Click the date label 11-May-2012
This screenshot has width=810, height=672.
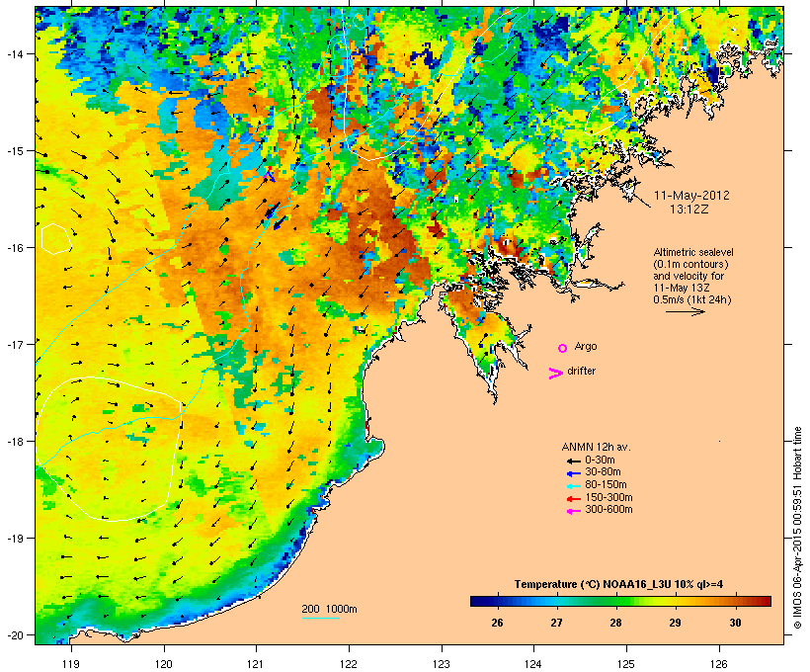click(x=691, y=196)
